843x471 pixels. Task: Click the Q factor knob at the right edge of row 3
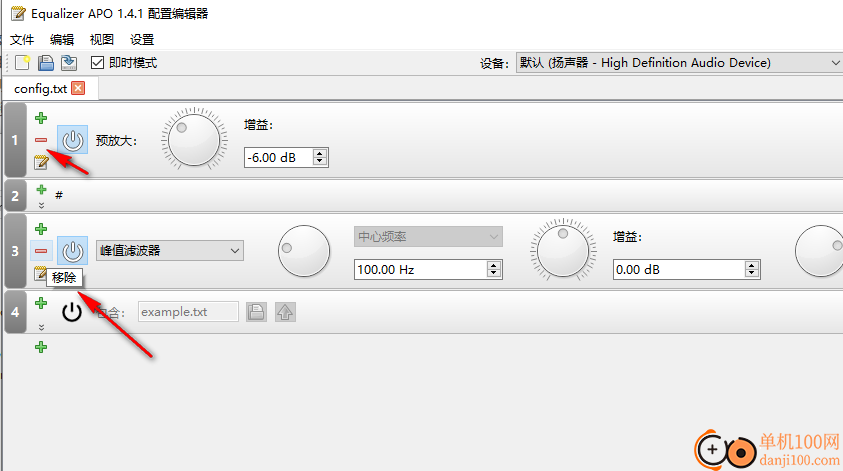(819, 251)
